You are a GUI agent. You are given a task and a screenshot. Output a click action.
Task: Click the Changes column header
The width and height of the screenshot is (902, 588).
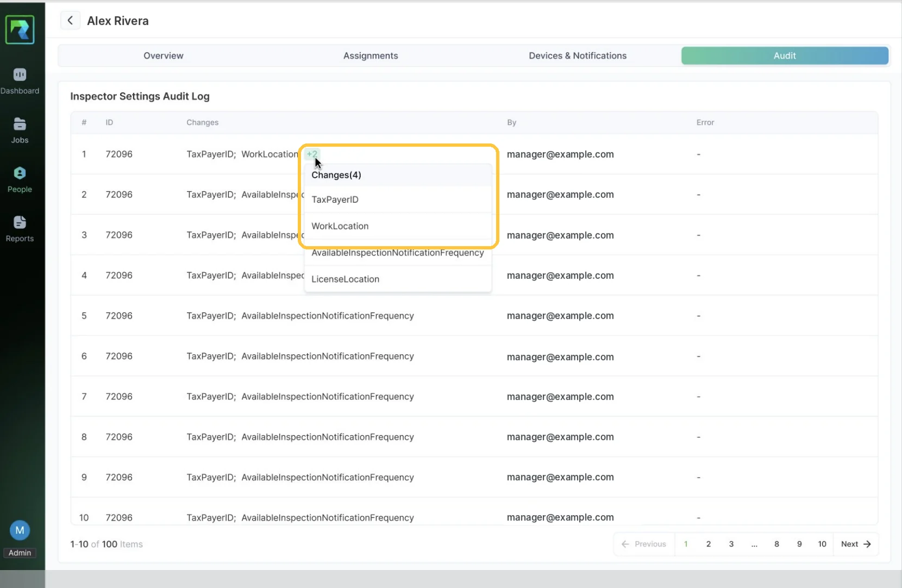(202, 122)
